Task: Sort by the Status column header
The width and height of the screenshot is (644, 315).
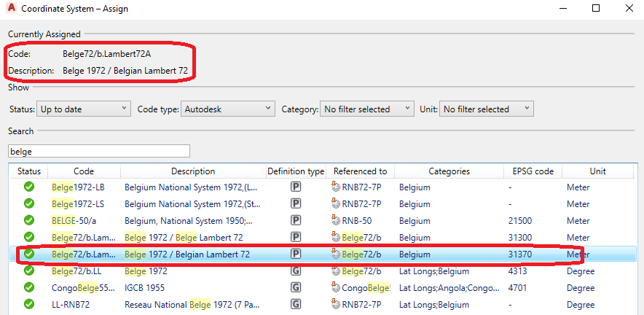Action: [x=28, y=171]
